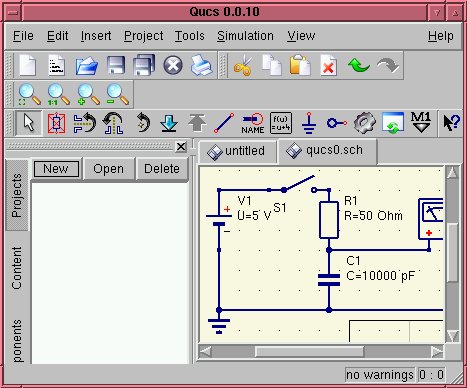Viewport: 467px width, 388px height.
Task: Open the Content side tab
Action: pyautogui.click(x=17, y=268)
